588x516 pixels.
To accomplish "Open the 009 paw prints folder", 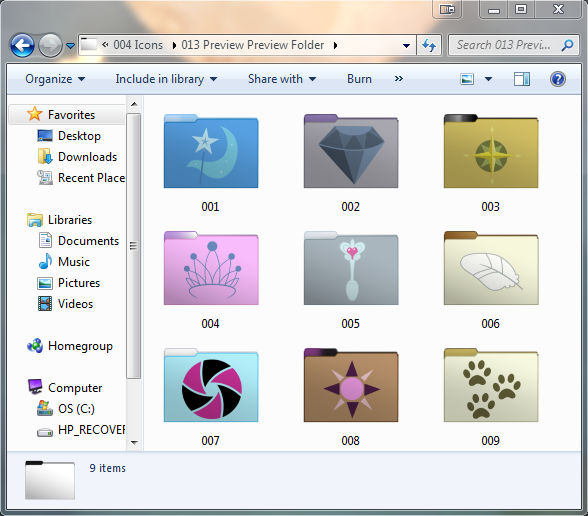I will 491,385.
